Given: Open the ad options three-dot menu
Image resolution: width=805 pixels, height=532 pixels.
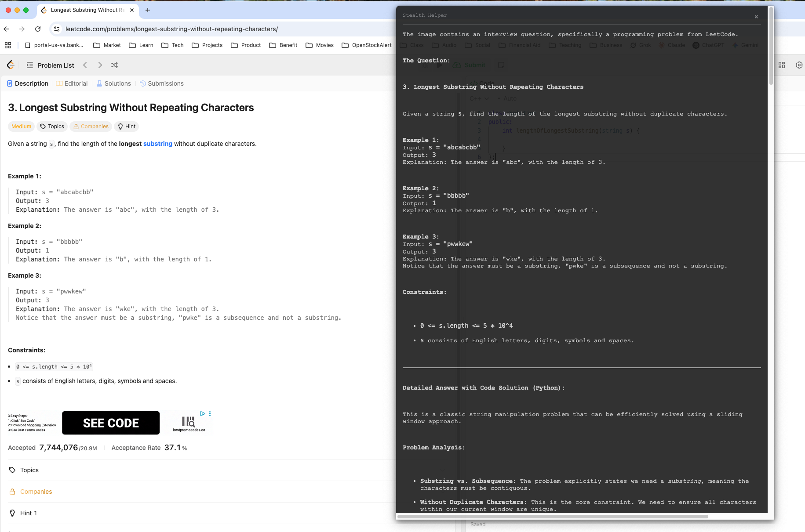Looking at the screenshot, I should 210,413.
